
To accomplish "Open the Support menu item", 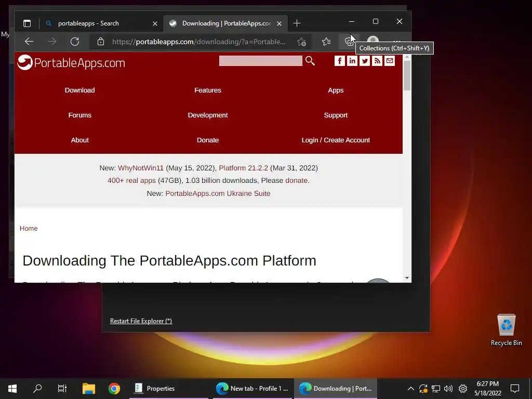I will pyautogui.click(x=336, y=115).
